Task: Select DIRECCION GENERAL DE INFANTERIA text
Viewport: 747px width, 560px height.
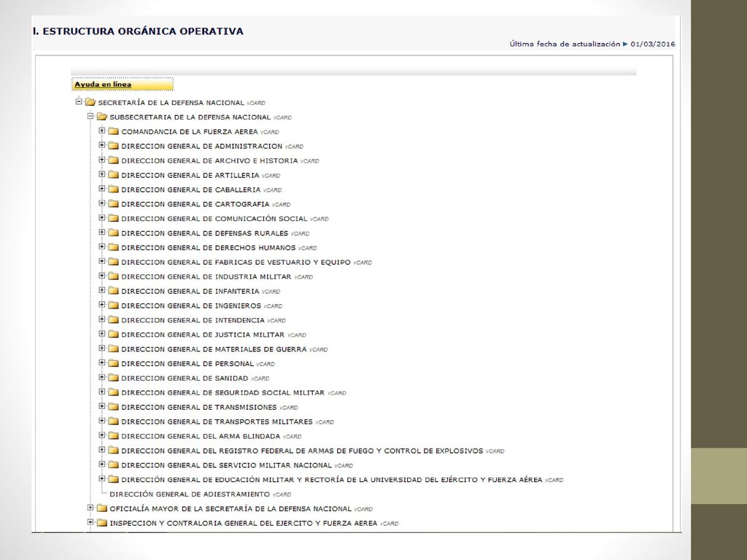Action: pos(190,291)
